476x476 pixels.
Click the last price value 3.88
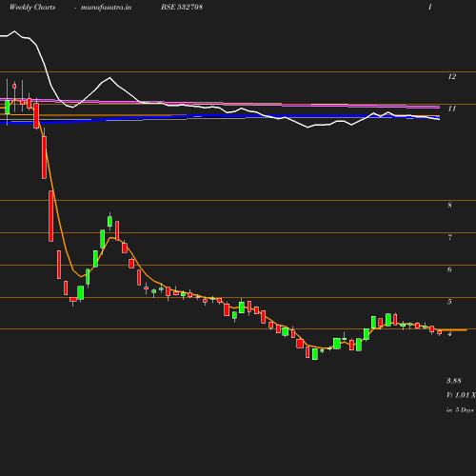(454, 381)
